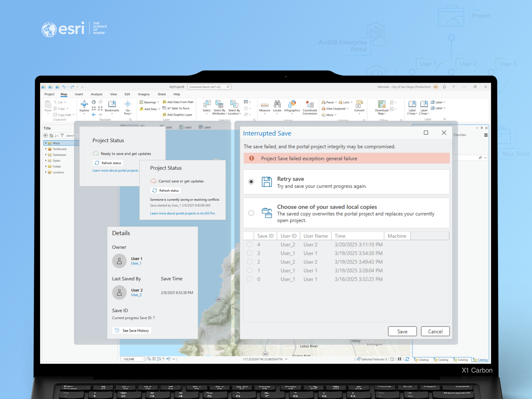This screenshot has height=399, width=532.
Task: Open the Share ribbon tab
Action: (x=162, y=94)
